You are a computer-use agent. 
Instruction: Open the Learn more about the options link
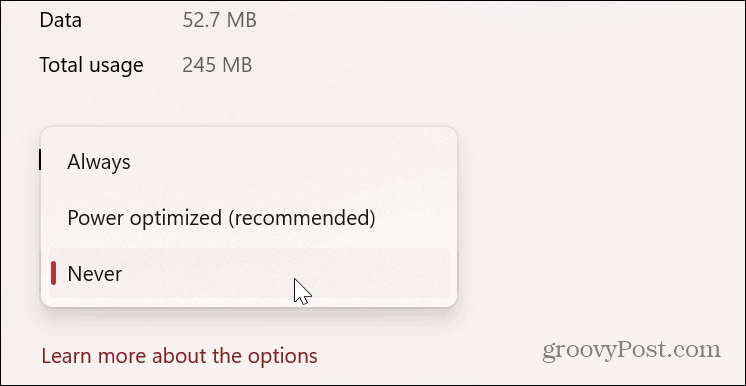click(179, 356)
